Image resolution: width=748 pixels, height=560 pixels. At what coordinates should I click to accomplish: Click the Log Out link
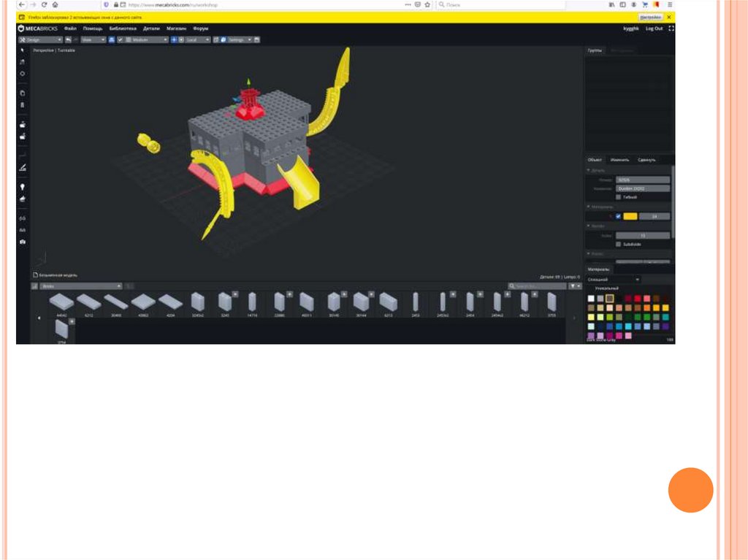coord(654,28)
